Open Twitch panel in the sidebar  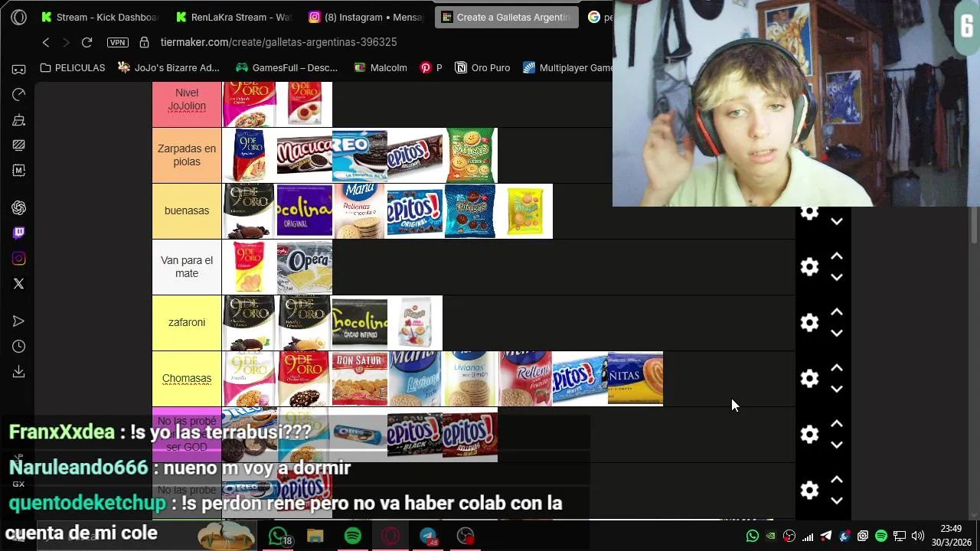(x=19, y=233)
